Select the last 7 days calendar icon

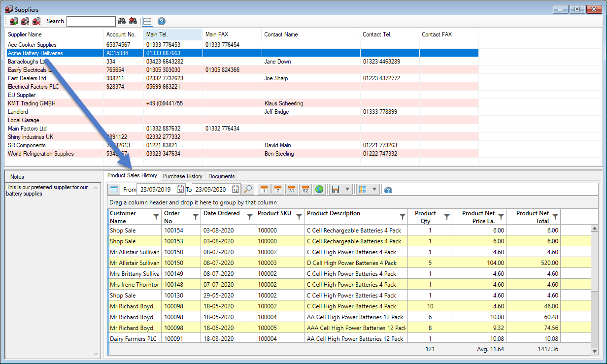[x=278, y=190]
